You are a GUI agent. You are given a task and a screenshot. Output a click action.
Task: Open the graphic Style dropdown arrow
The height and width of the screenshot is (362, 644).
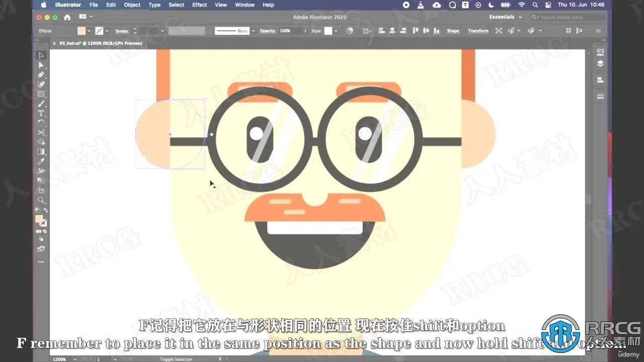coord(336,31)
